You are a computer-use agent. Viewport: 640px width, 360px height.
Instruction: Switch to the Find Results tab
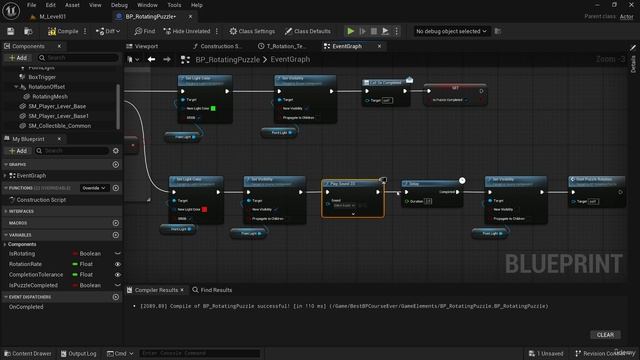point(212,290)
